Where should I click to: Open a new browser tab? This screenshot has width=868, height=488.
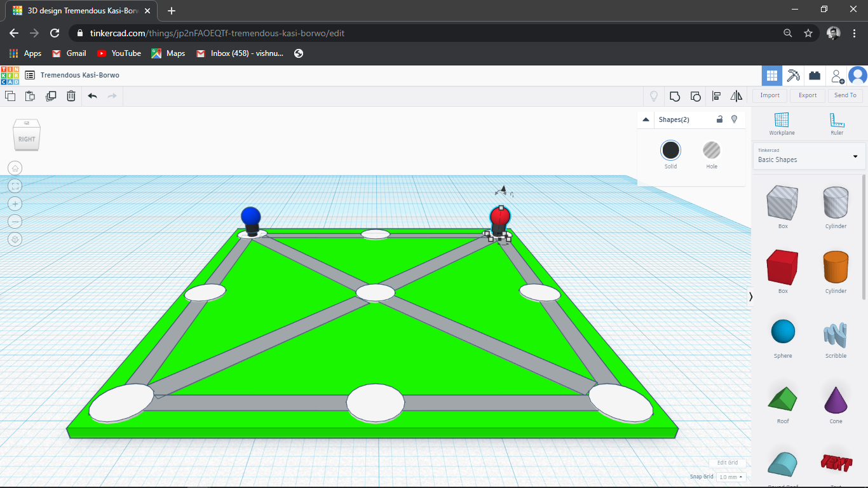pos(172,11)
